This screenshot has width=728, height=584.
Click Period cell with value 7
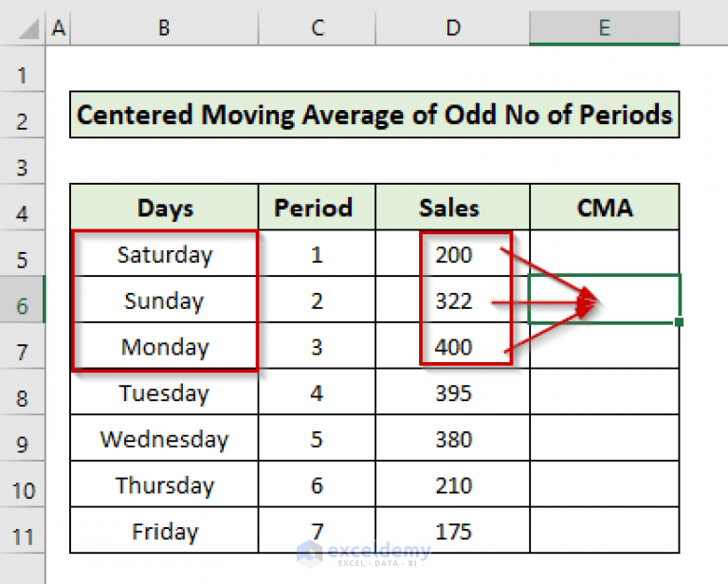point(317,530)
